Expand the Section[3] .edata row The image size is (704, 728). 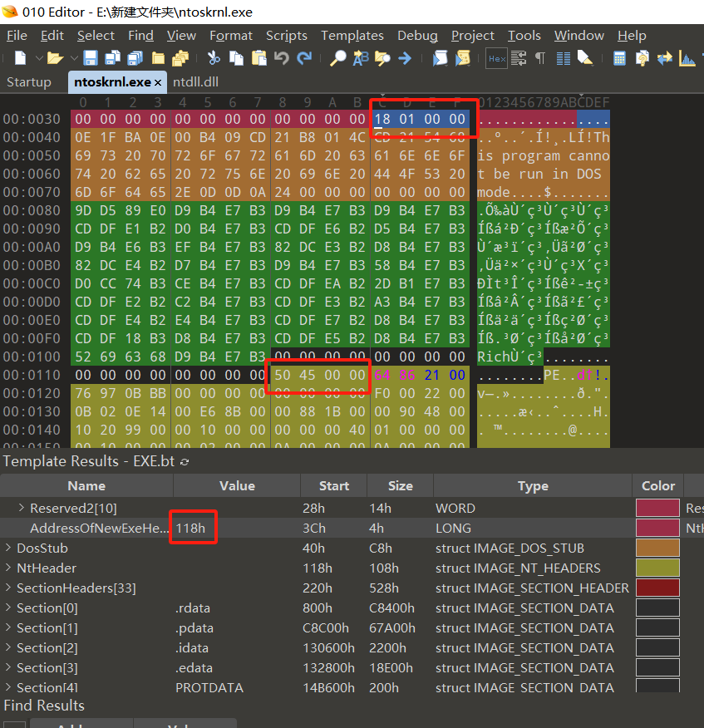pyautogui.click(x=8, y=667)
